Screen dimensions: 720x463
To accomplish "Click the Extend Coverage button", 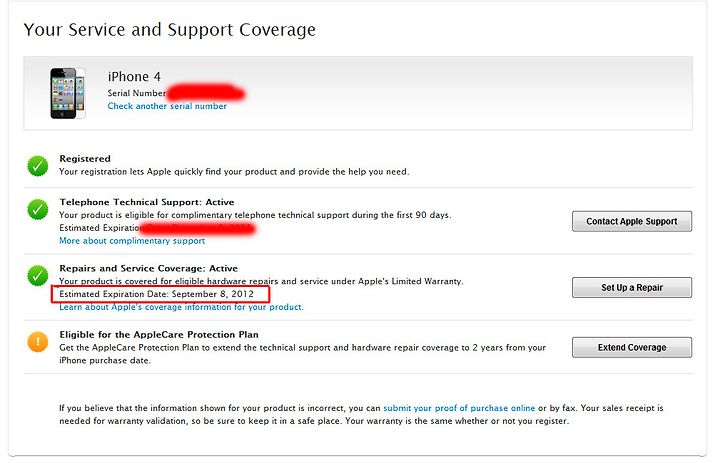I will point(632,347).
